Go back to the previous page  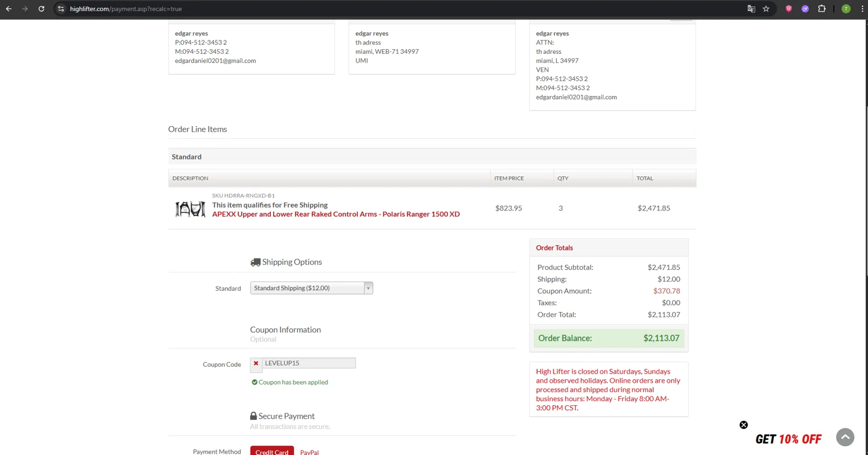pyautogui.click(x=9, y=9)
